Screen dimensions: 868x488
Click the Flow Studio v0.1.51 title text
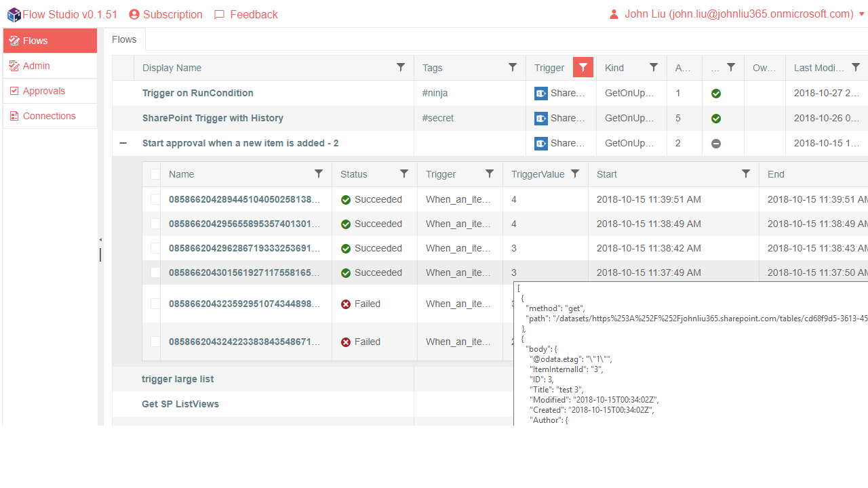click(x=70, y=14)
